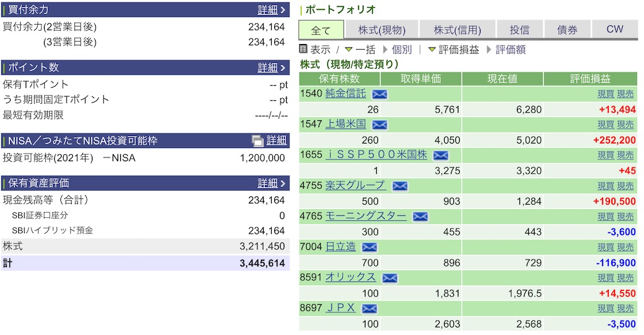Click the 評価損益 column header
Screen dimensions: 644x335
point(590,79)
